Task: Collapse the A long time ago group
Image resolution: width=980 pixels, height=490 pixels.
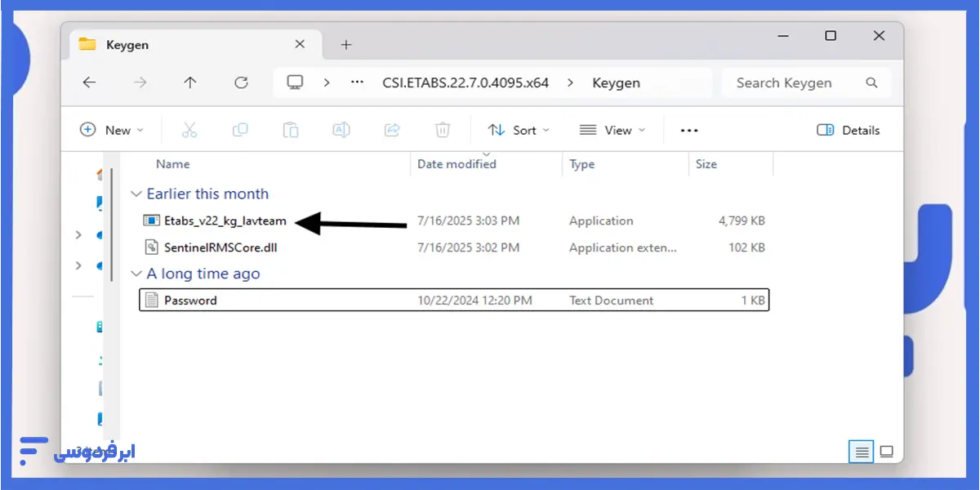Action: (136, 274)
